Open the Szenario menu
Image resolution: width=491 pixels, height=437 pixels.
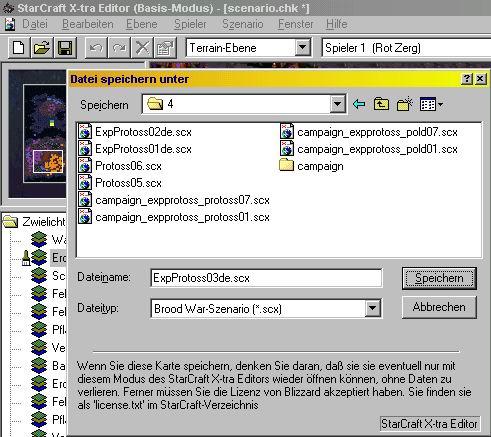[x=242, y=24]
